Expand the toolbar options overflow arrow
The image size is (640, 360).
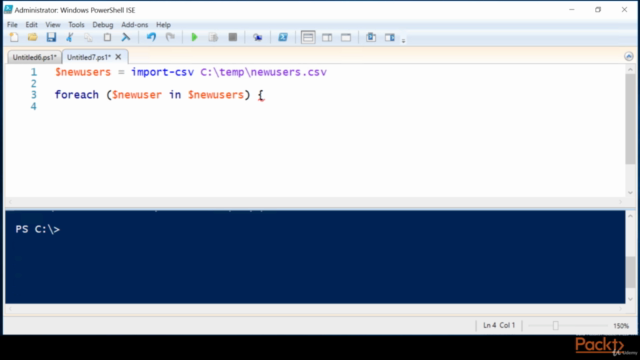click(403, 40)
